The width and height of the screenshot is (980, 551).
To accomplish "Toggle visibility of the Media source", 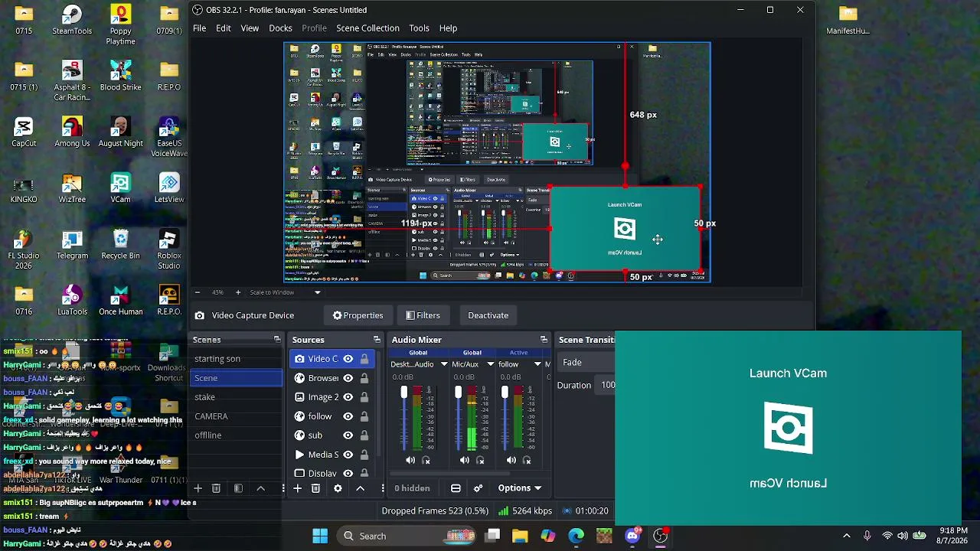I will tap(348, 455).
